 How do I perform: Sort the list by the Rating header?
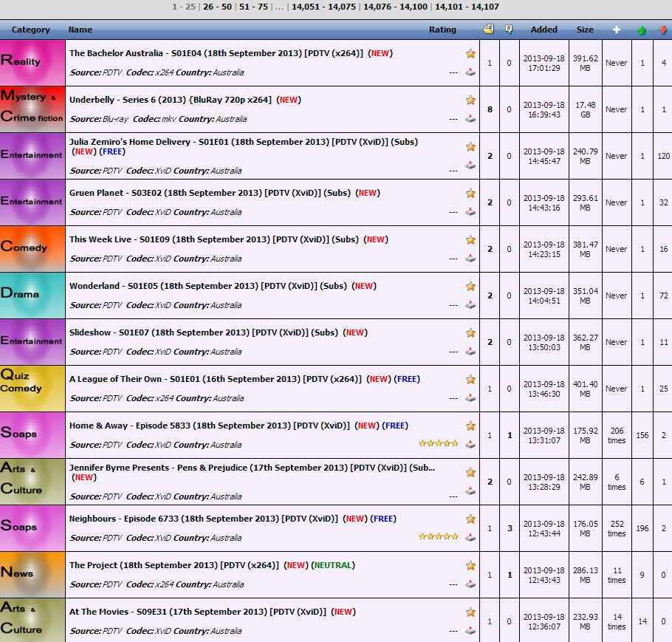click(x=442, y=30)
